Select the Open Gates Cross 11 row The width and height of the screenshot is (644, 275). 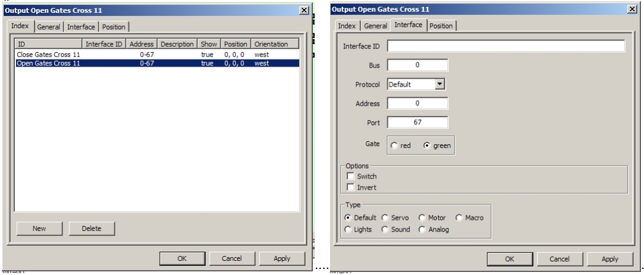click(x=48, y=63)
